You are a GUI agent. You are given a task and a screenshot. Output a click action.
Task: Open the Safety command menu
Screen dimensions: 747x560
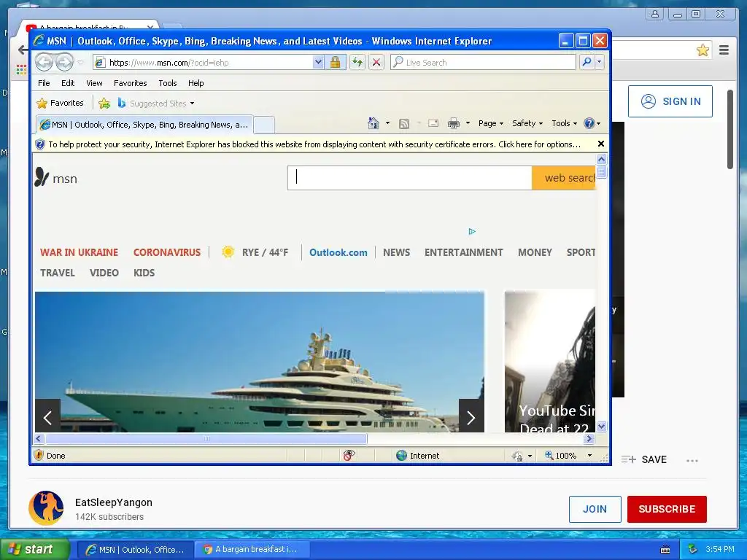click(527, 123)
